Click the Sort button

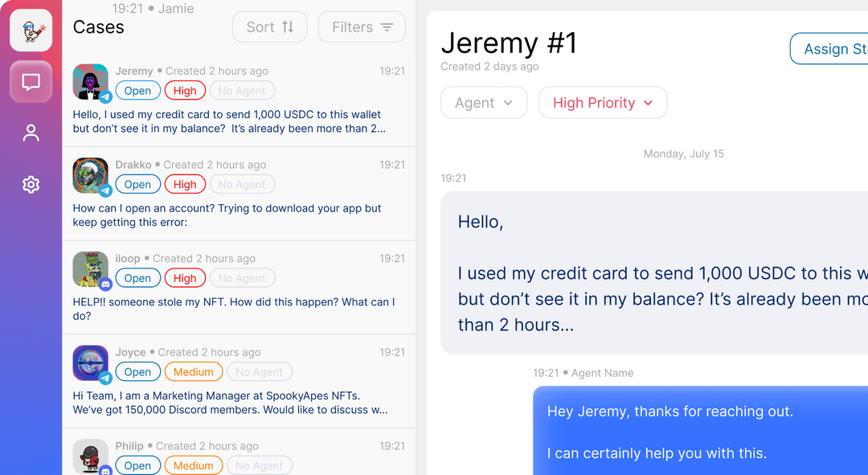pos(270,27)
